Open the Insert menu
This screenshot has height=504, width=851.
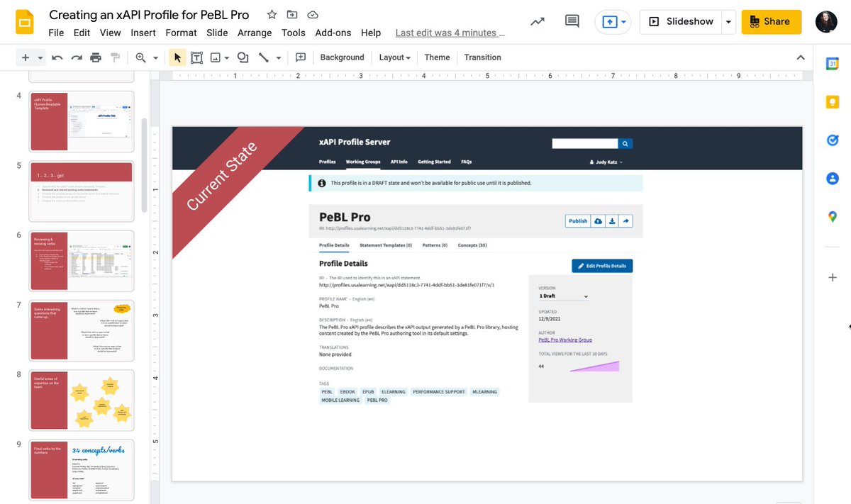143,33
